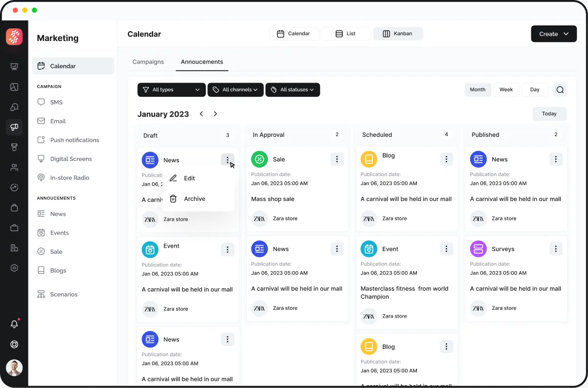This screenshot has height=388, width=588.
Task: Go to next month arrow
Action: point(215,114)
